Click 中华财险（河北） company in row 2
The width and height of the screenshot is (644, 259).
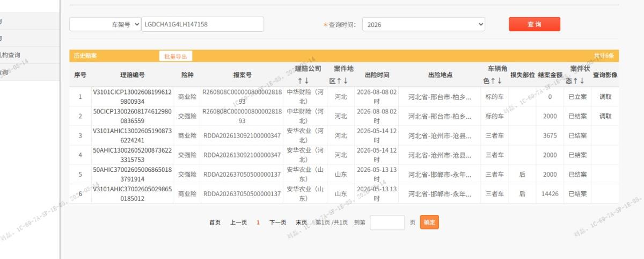(304, 116)
